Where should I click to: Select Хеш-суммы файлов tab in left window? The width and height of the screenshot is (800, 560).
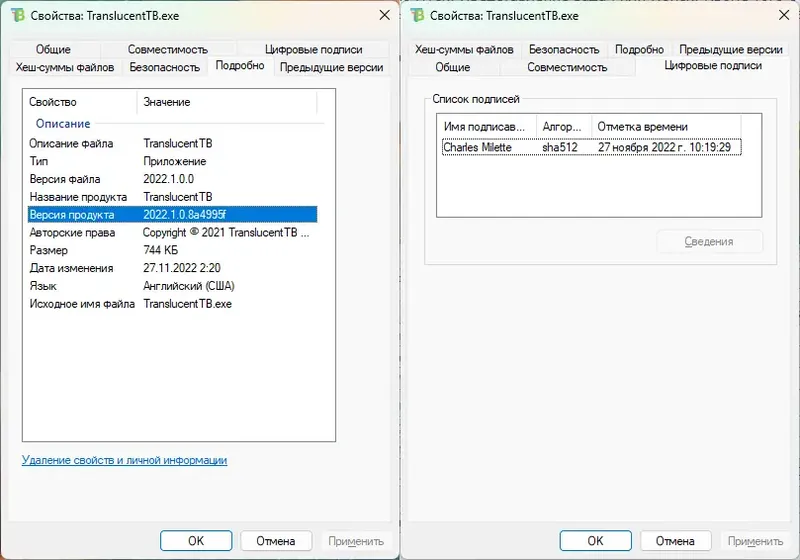click(65, 68)
